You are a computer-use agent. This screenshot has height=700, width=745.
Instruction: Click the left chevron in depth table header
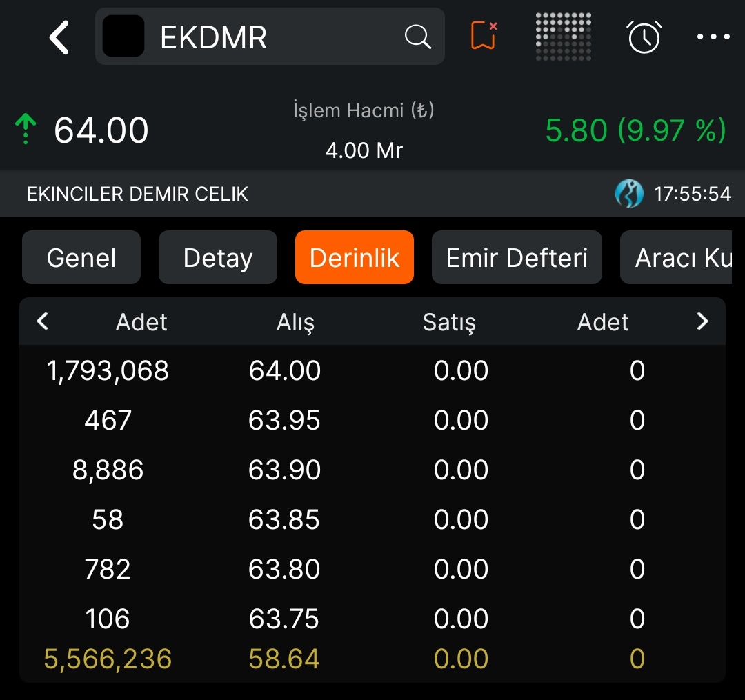click(42, 321)
